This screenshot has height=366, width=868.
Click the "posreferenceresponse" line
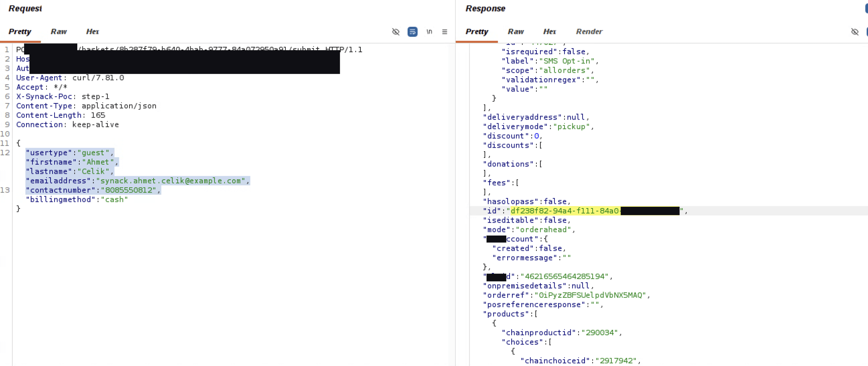(x=543, y=305)
